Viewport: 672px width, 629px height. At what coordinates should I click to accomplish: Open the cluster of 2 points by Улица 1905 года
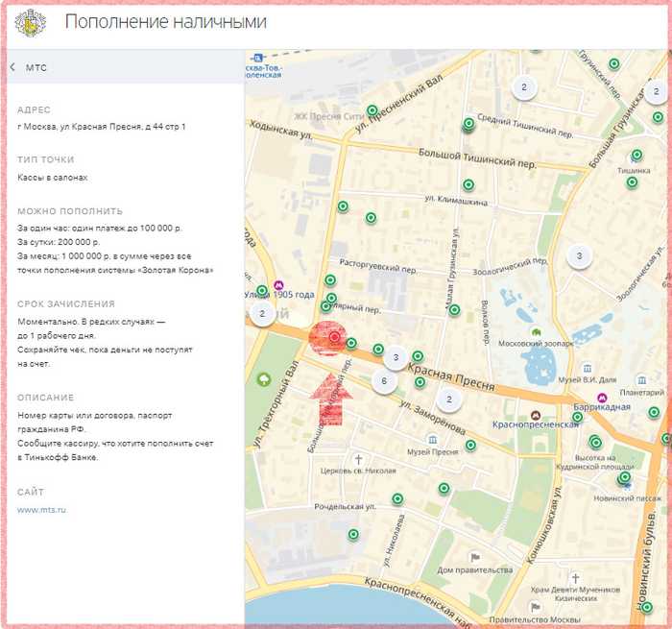pos(262,313)
